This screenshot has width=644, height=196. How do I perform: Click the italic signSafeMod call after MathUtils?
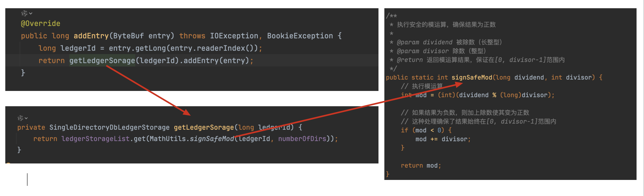pyautogui.click(x=212, y=139)
